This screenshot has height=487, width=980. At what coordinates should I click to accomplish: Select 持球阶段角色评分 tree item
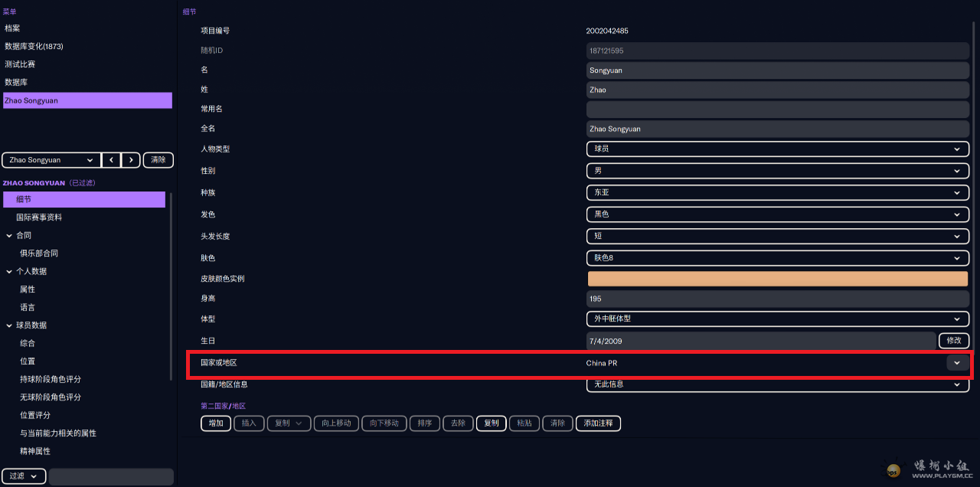coord(51,379)
